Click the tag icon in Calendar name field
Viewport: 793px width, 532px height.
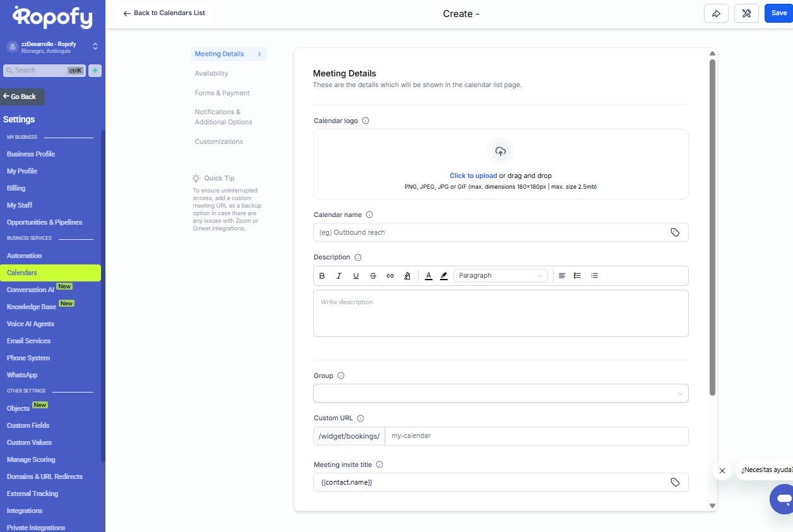pos(675,232)
